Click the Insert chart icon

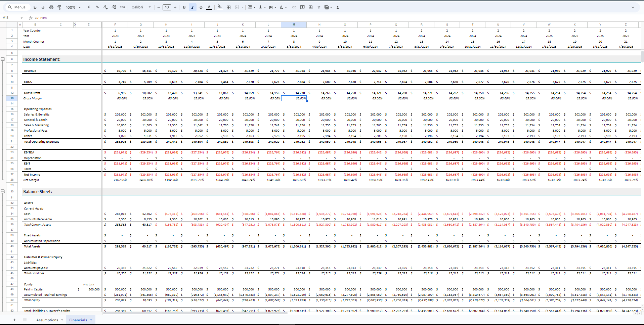pos(310,7)
